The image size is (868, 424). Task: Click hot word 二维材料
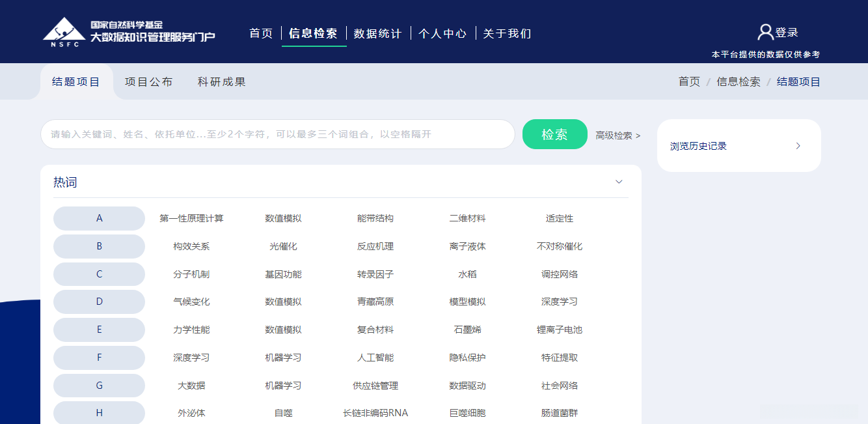(x=467, y=218)
